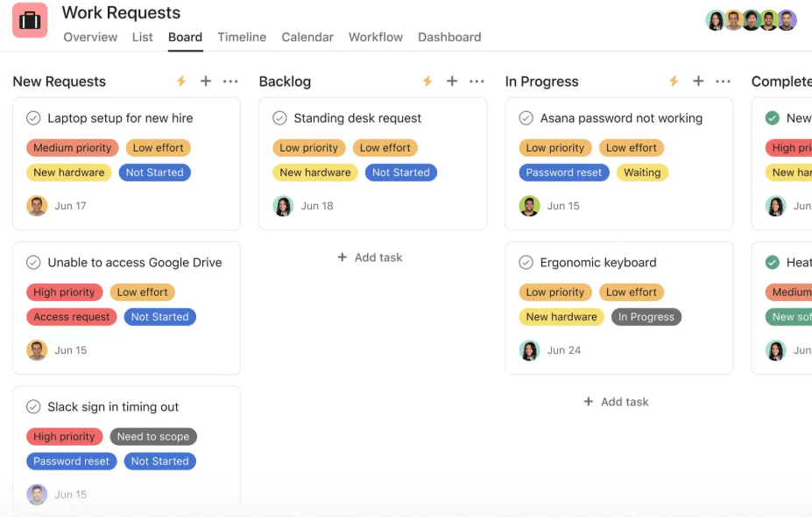
Task: Open rules lightning icon in New Requests
Action: pyautogui.click(x=180, y=81)
